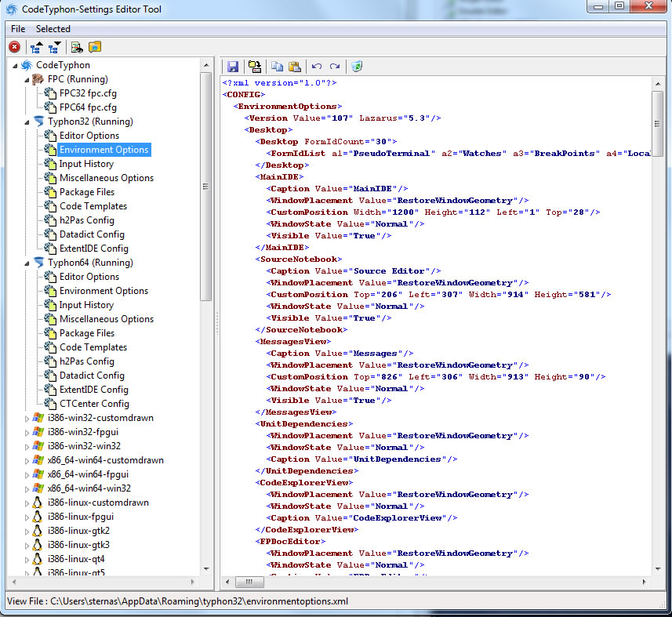
Task: Select Miscellaneous Options under Typhon64
Action: [107, 319]
